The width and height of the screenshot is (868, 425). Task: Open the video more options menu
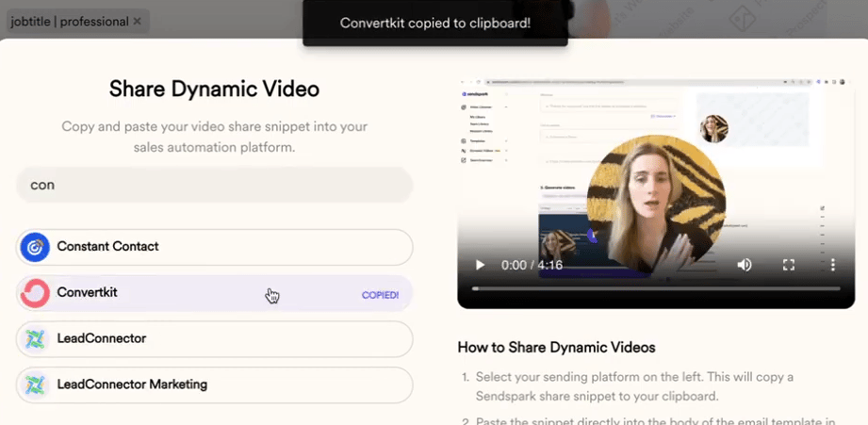tap(833, 265)
